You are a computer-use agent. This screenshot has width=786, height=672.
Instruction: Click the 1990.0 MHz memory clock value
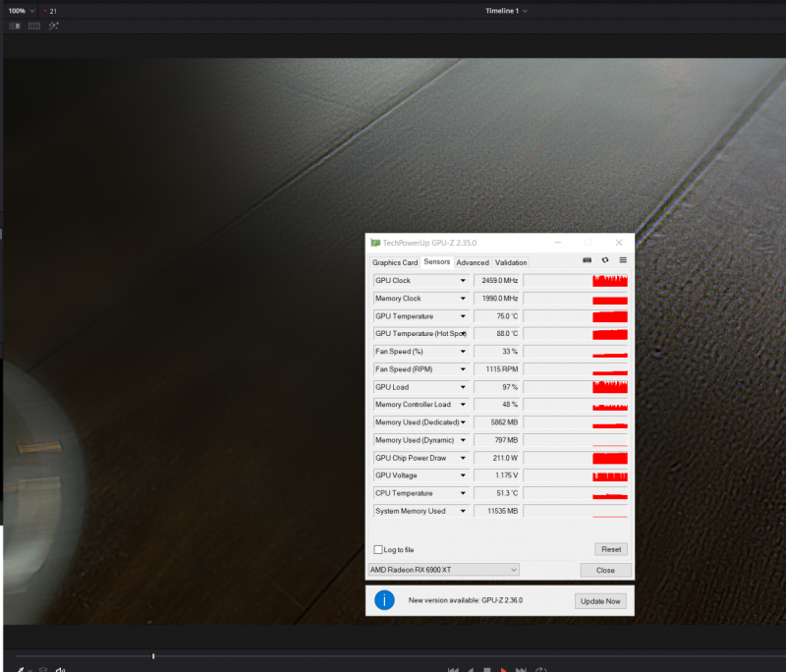(497, 299)
